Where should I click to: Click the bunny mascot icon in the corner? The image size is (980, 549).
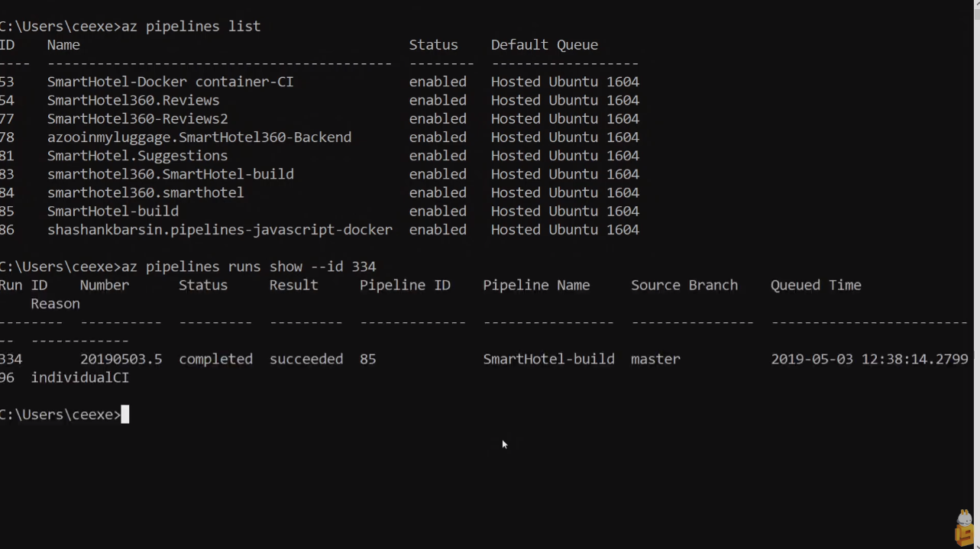[964, 527]
